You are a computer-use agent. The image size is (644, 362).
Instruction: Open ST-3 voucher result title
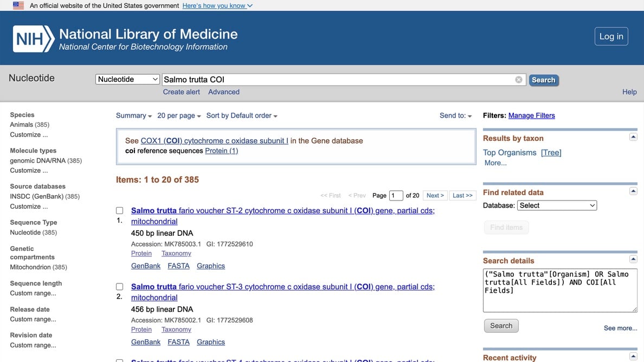coord(282,292)
